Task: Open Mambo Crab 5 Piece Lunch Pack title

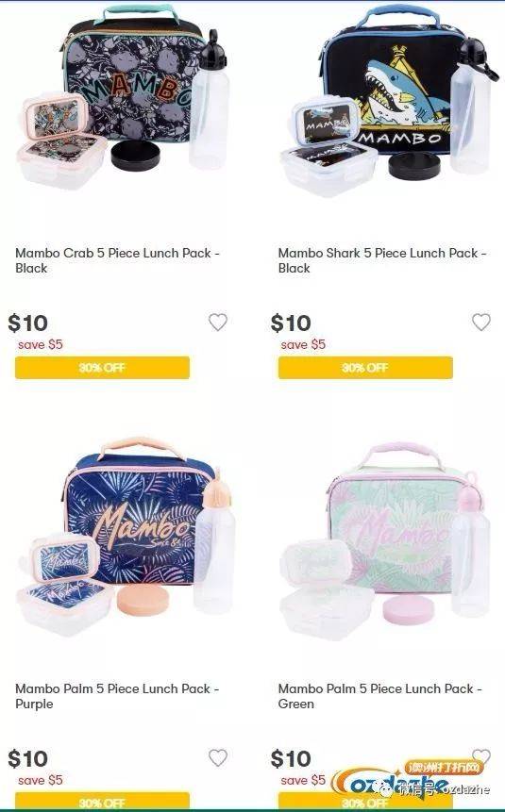Action: pos(118,260)
